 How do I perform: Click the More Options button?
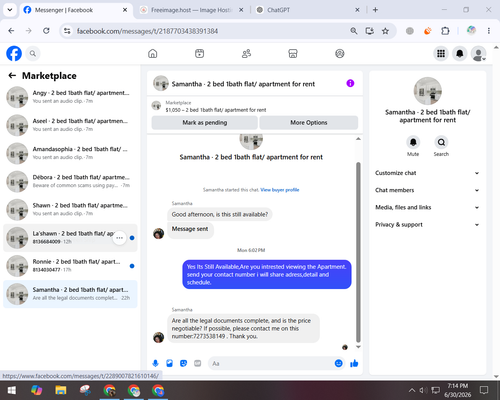click(x=309, y=123)
